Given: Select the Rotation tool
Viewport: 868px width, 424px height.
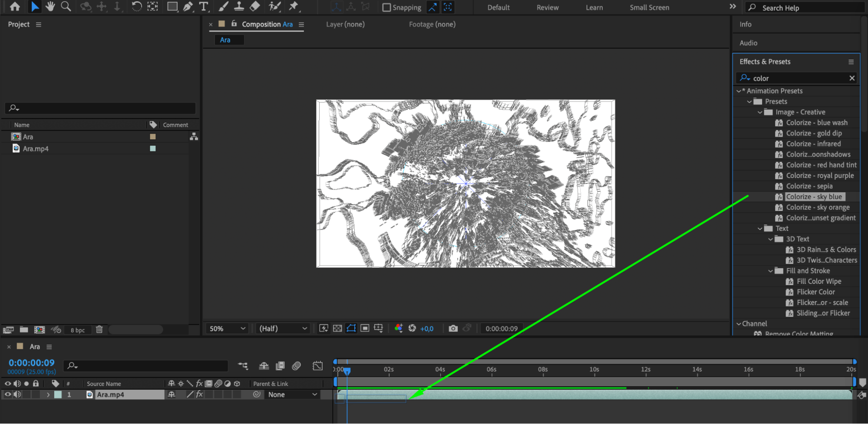Looking at the screenshot, I should coord(136,7).
